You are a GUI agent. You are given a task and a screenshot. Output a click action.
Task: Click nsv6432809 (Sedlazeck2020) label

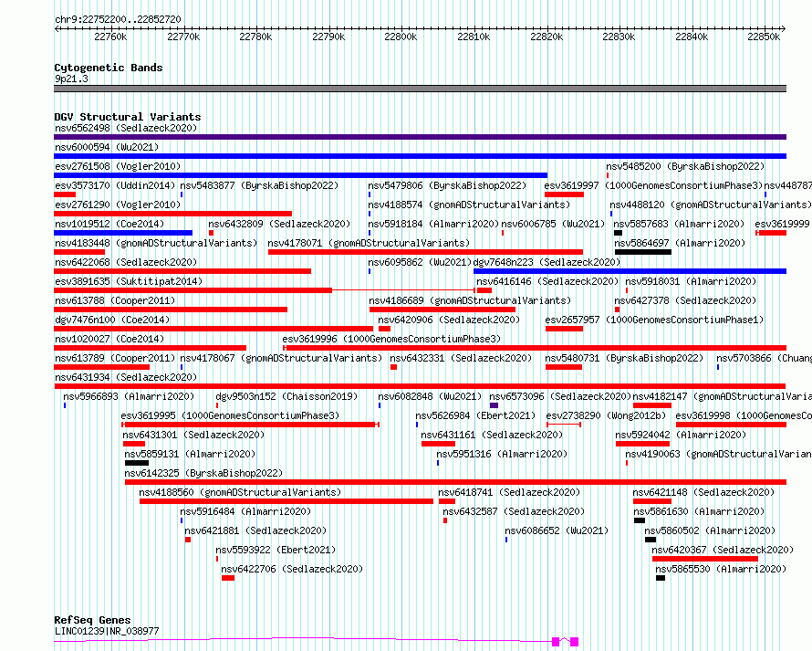pos(279,224)
